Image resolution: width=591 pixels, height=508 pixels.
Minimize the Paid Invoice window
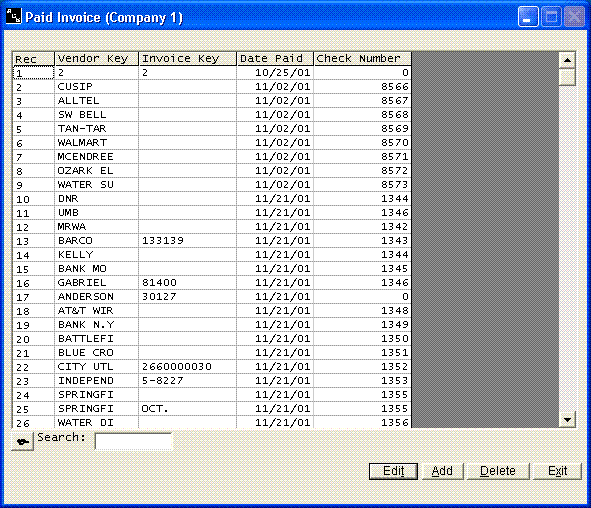528,17
